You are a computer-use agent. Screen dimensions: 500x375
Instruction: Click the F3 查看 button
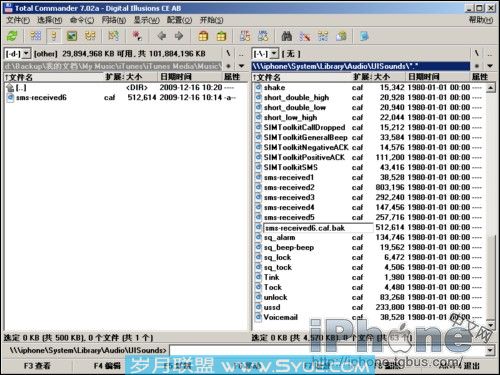(x=37, y=366)
